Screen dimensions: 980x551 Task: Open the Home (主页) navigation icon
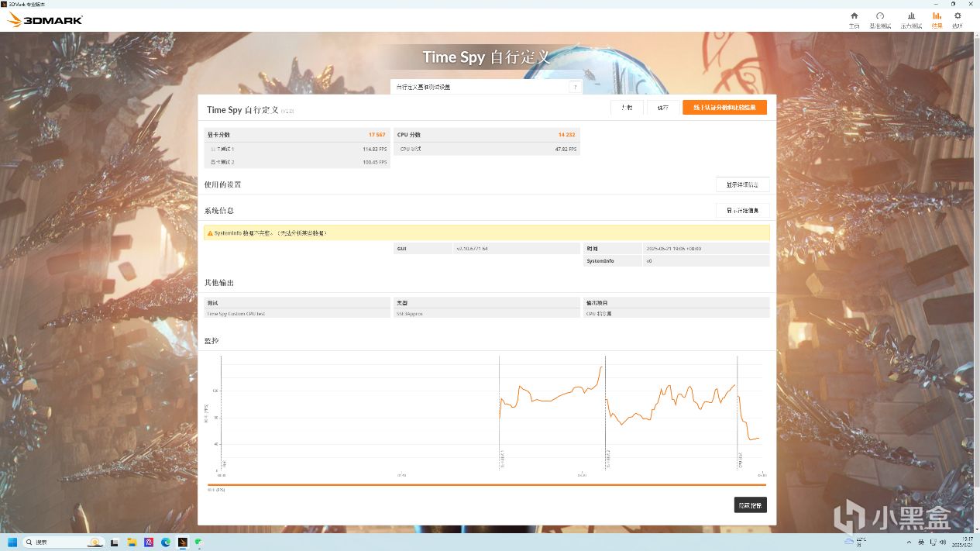(854, 20)
